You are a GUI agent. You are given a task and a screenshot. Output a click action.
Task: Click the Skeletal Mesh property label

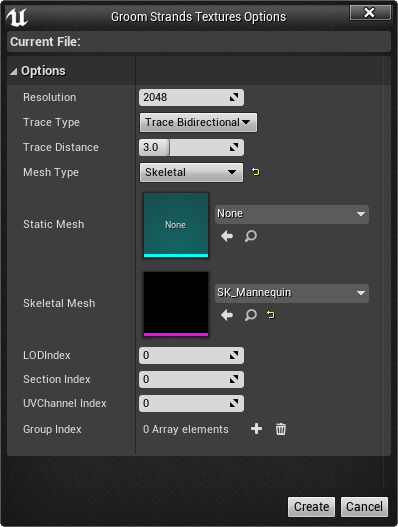pyautogui.click(x=59, y=303)
